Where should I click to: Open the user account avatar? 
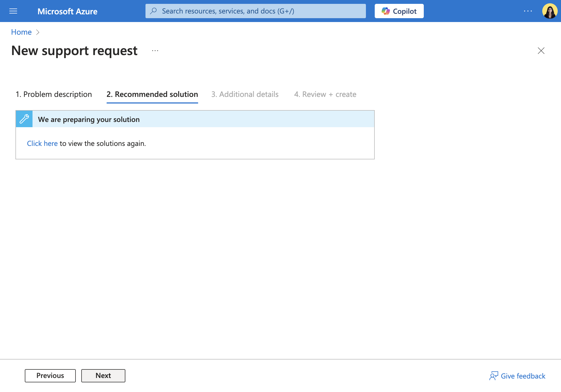coord(550,11)
